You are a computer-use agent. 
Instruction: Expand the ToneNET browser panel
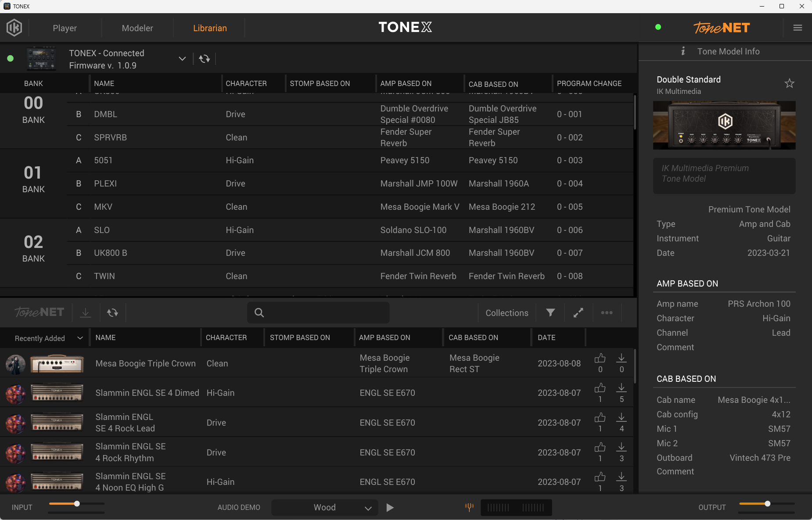point(578,312)
